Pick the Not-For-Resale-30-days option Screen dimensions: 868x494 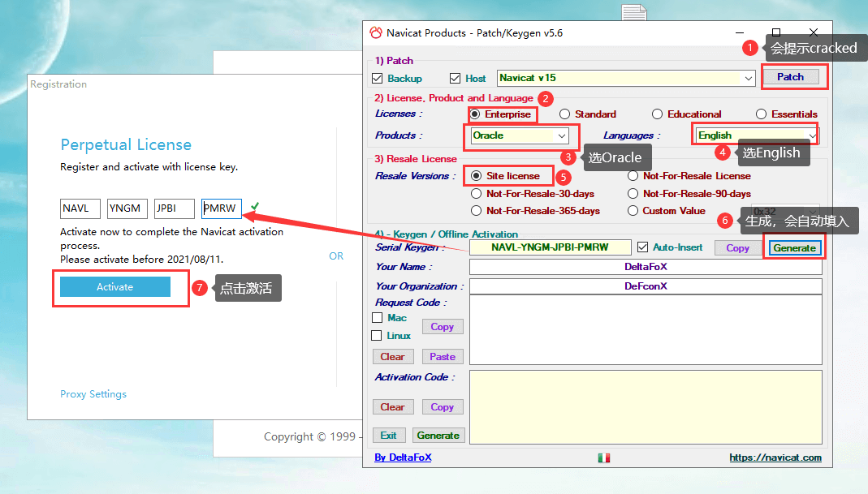click(x=476, y=194)
